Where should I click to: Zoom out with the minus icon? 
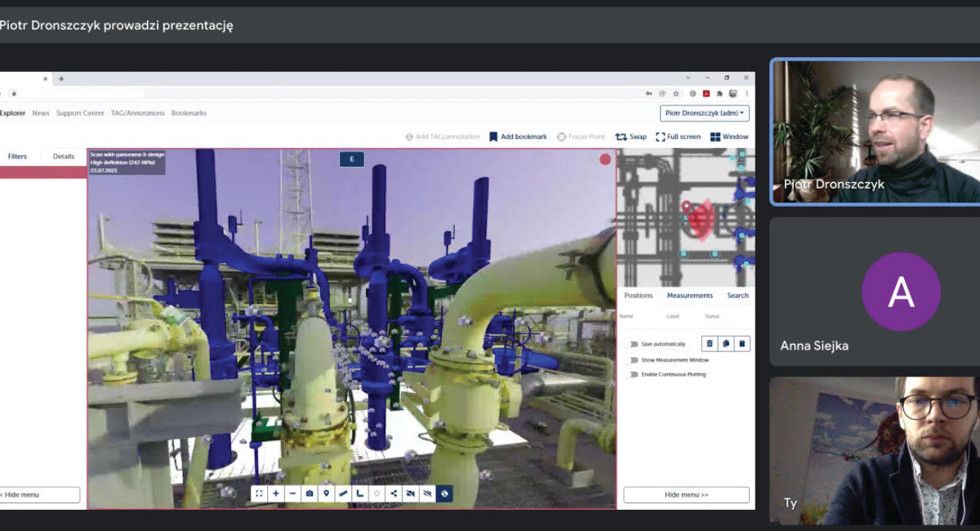pos(292,493)
